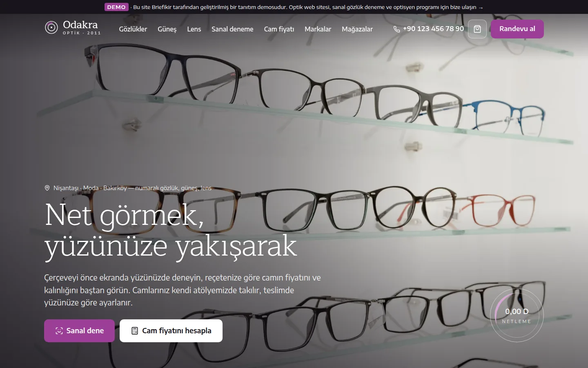Click the 0,00 D Netleme dial

click(517, 315)
